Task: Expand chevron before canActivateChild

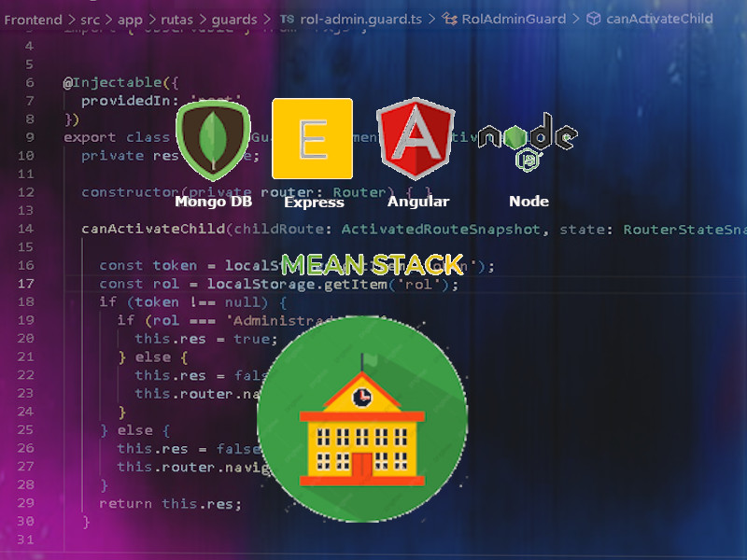Action: pyautogui.click(x=576, y=19)
